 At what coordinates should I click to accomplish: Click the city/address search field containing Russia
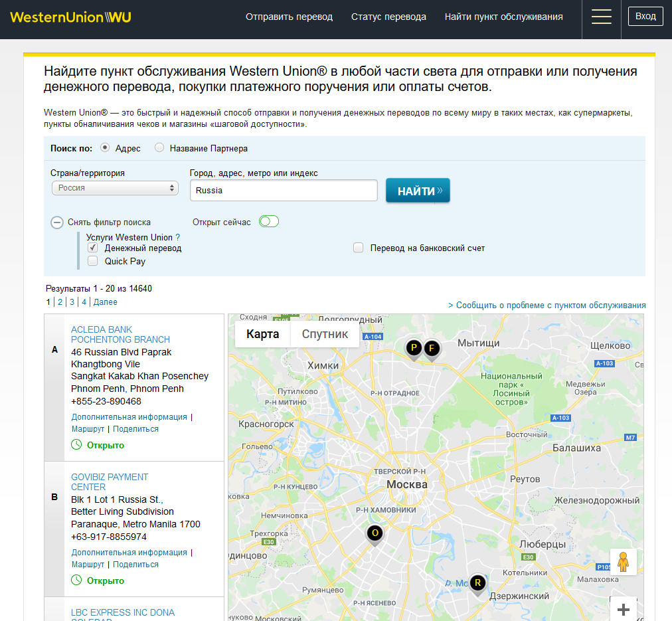tap(284, 191)
